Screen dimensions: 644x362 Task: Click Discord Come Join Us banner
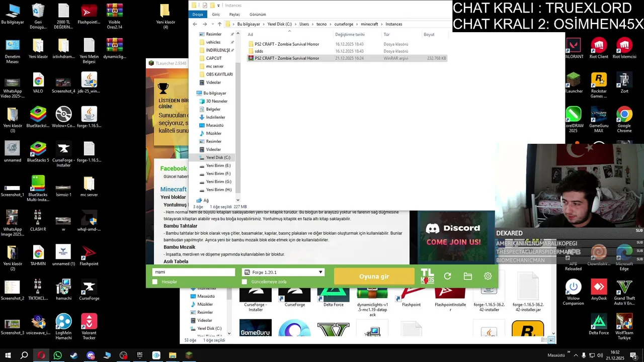(452, 236)
